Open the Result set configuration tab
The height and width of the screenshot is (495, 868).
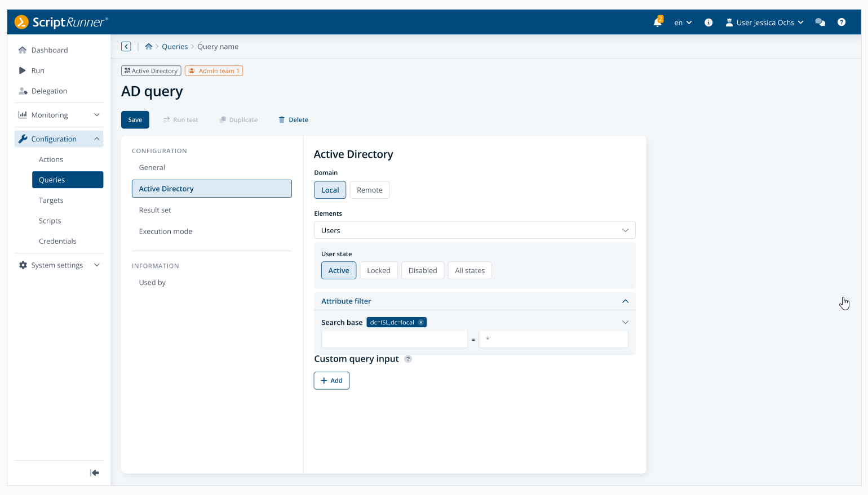[155, 210]
